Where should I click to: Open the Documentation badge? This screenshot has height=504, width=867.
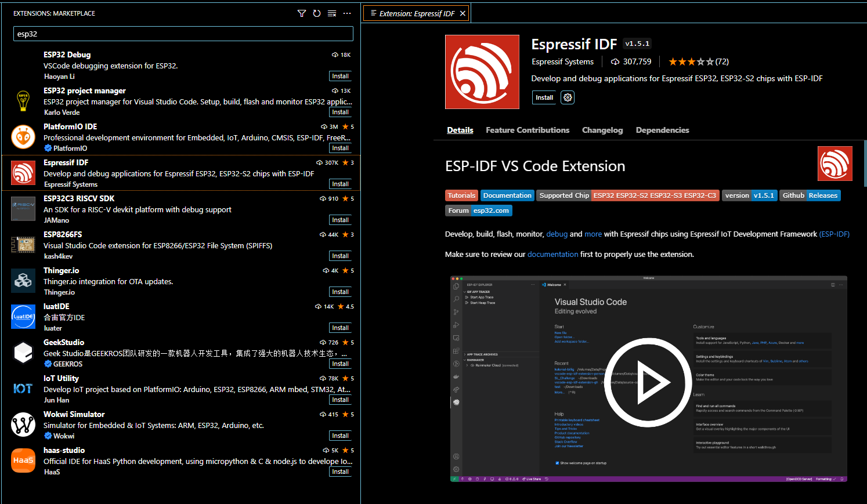[x=507, y=195]
